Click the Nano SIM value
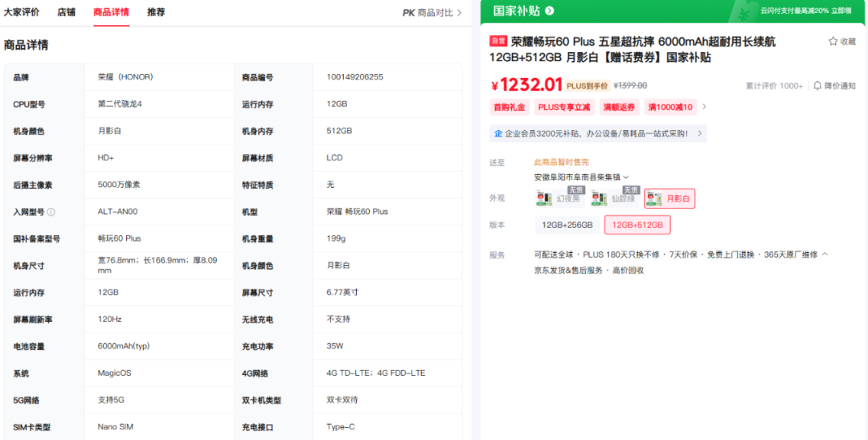Screen dimensions: 868x440 click(115, 426)
